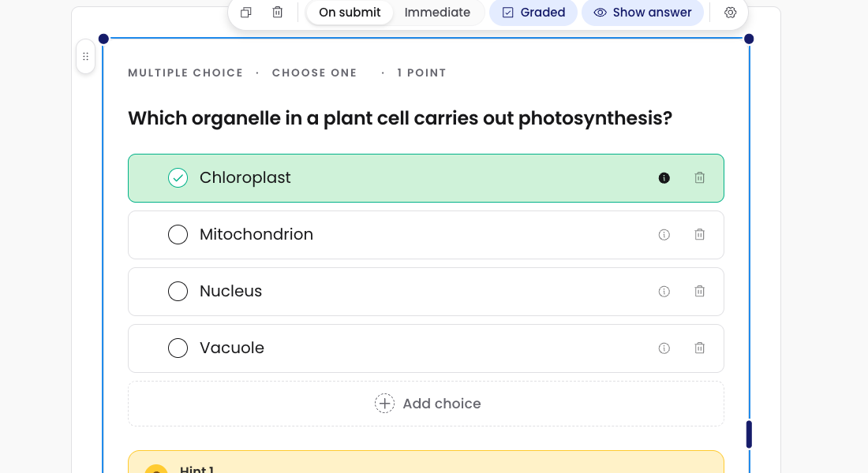
Task: Delete the Chloroplast choice
Action: tap(700, 177)
